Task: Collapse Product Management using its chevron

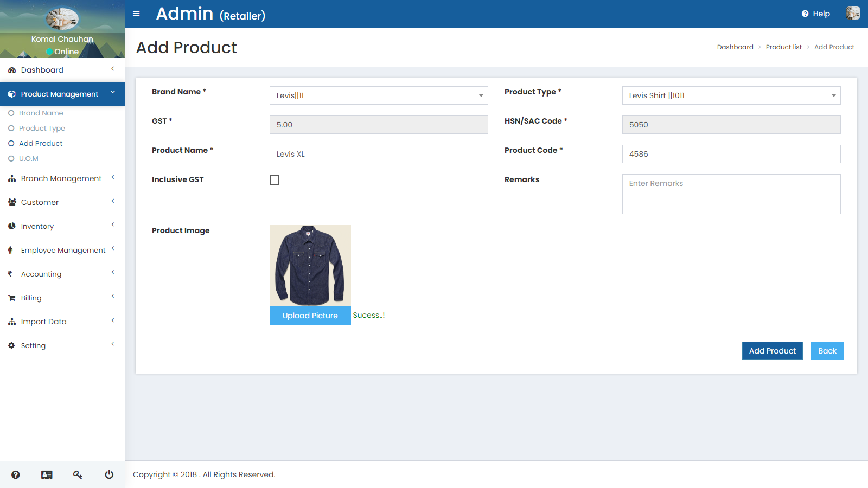Action: point(113,92)
